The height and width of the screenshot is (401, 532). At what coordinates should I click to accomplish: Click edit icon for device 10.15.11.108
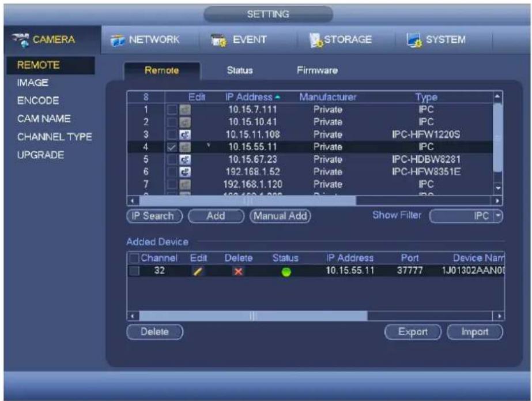click(x=185, y=134)
